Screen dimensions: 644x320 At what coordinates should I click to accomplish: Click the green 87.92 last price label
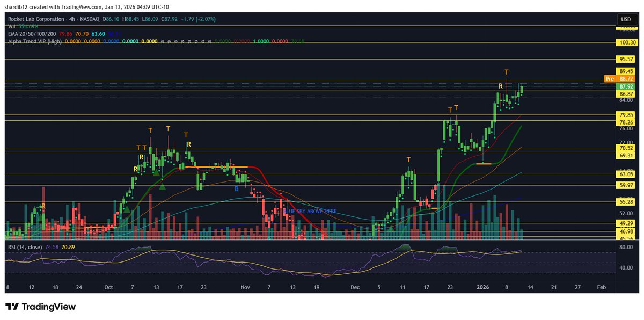click(626, 86)
